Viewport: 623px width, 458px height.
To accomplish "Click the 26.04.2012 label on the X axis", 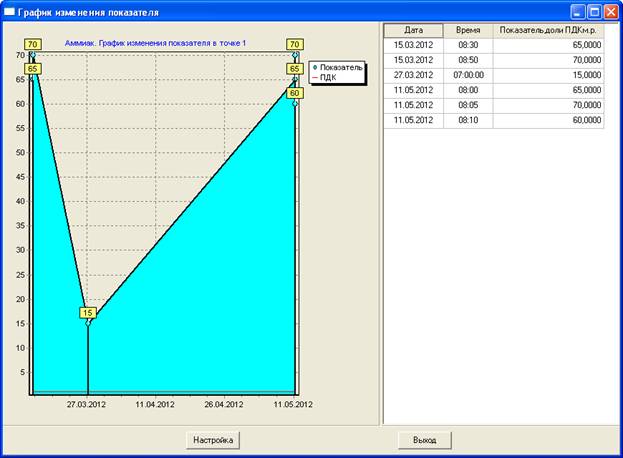I will pyautogui.click(x=223, y=405).
